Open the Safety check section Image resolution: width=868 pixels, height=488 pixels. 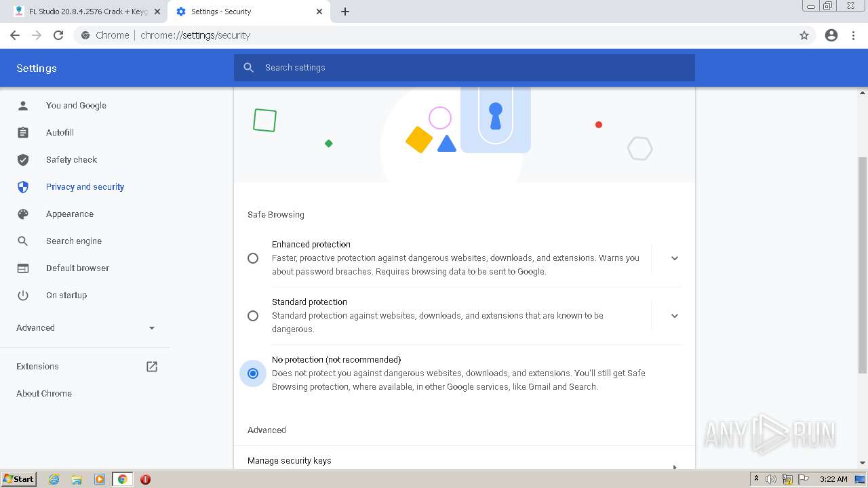tap(71, 160)
